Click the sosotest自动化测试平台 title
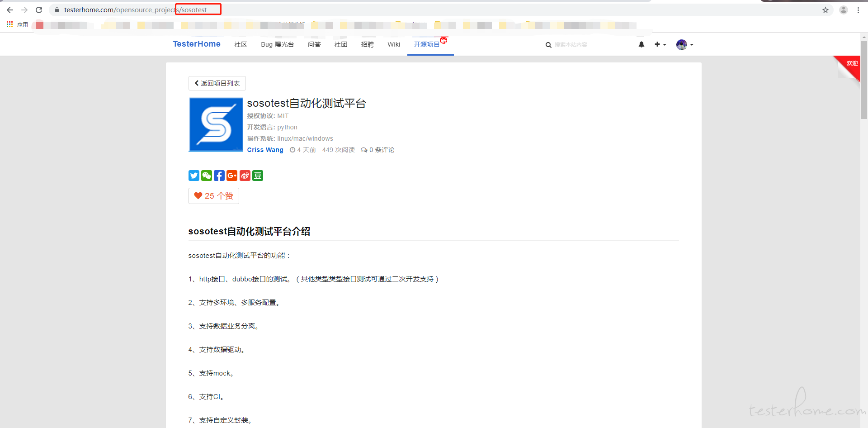The image size is (868, 428). click(x=307, y=104)
